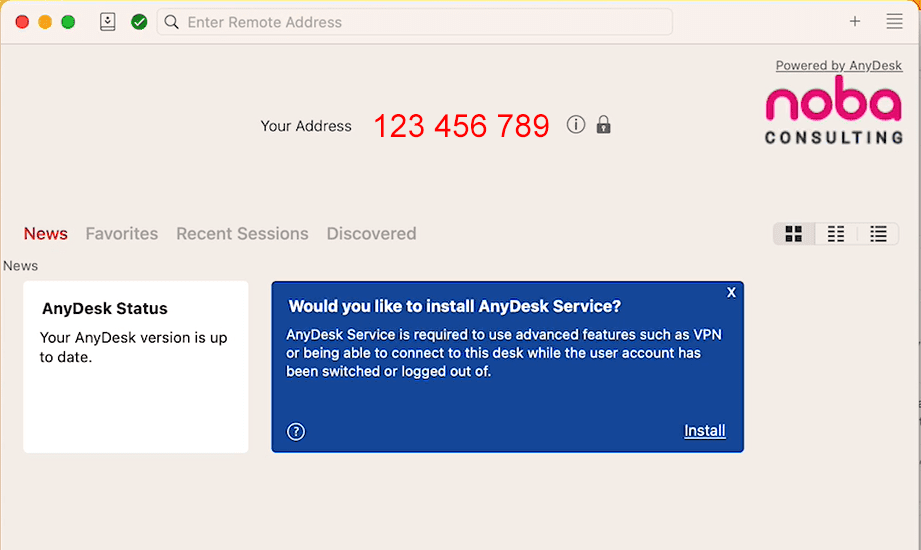This screenshot has width=921, height=550.
Task: Switch to small tiles view
Action: coord(836,234)
